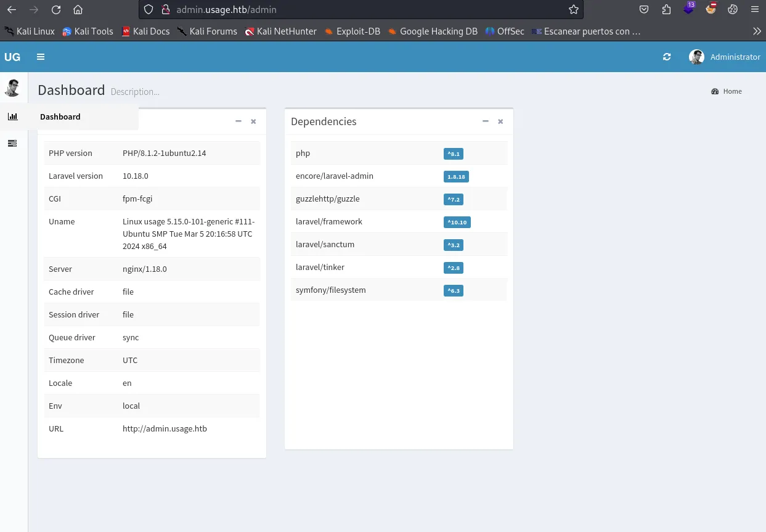The height and width of the screenshot is (532, 766).
Task: Open the Kali Forums bookmark
Action: pyautogui.click(x=207, y=31)
